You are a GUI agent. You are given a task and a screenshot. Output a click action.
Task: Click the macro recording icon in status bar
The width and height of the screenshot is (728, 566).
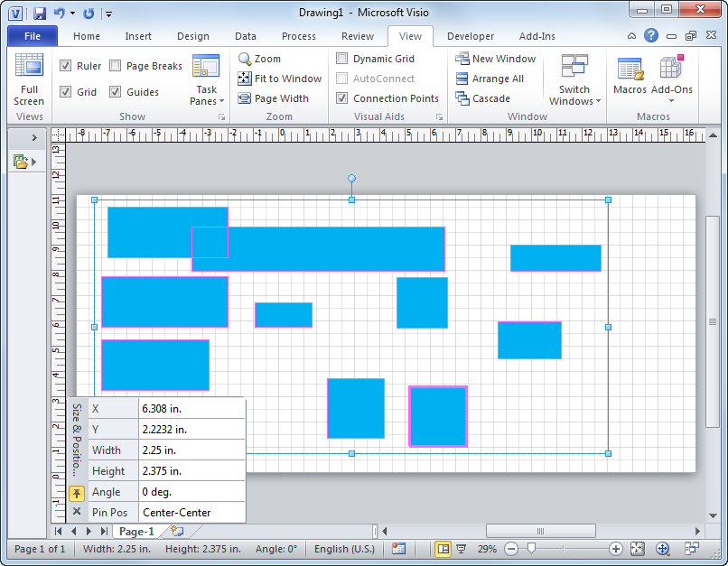pos(399,549)
